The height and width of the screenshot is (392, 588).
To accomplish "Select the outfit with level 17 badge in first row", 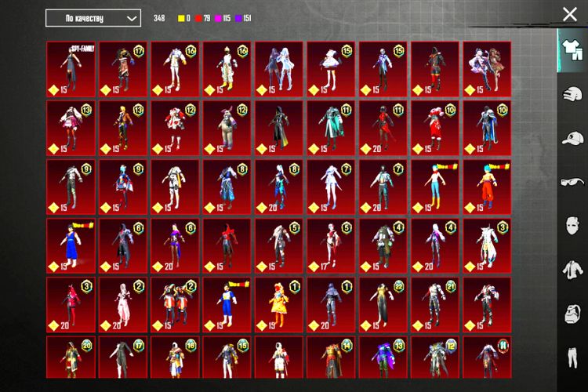I will pyautogui.click(x=122, y=69).
